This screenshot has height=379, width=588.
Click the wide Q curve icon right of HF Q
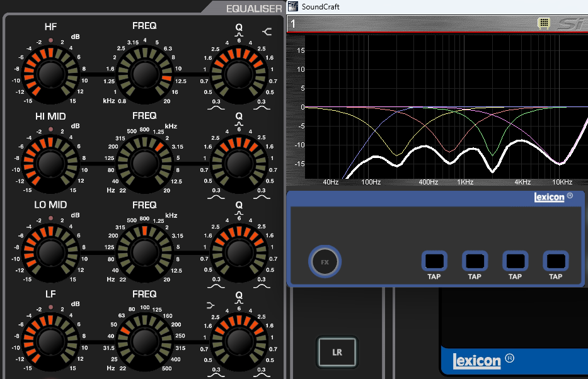[x=262, y=108]
